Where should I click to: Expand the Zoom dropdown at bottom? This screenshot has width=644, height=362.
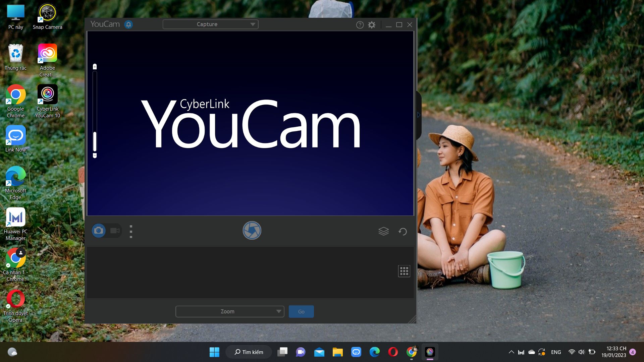230,311
